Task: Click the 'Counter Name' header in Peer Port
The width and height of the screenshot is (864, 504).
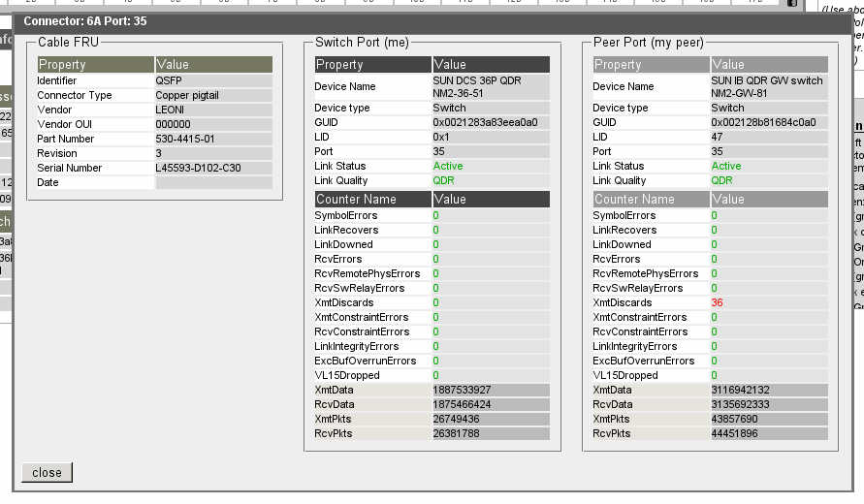Action: tap(652, 200)
